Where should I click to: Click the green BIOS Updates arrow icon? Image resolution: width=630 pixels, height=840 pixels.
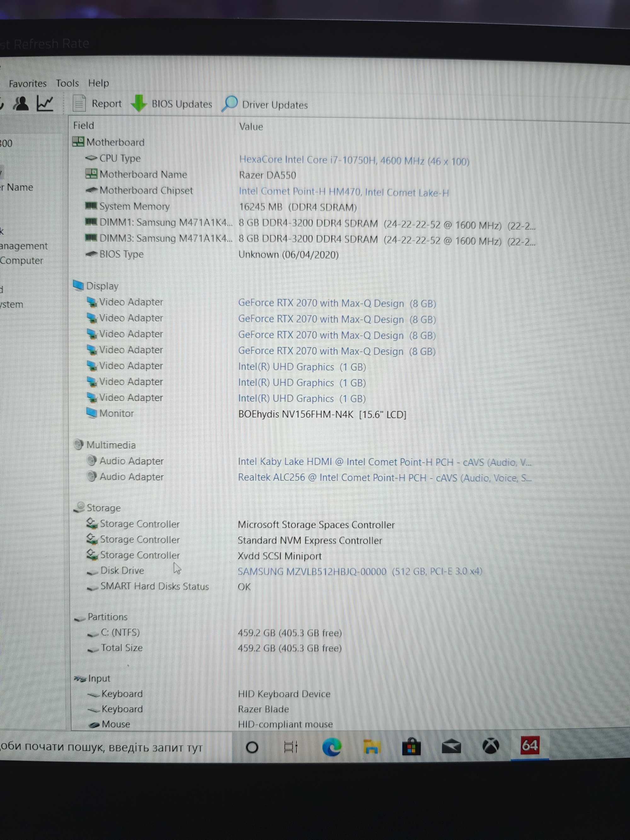tap(138, 103)
